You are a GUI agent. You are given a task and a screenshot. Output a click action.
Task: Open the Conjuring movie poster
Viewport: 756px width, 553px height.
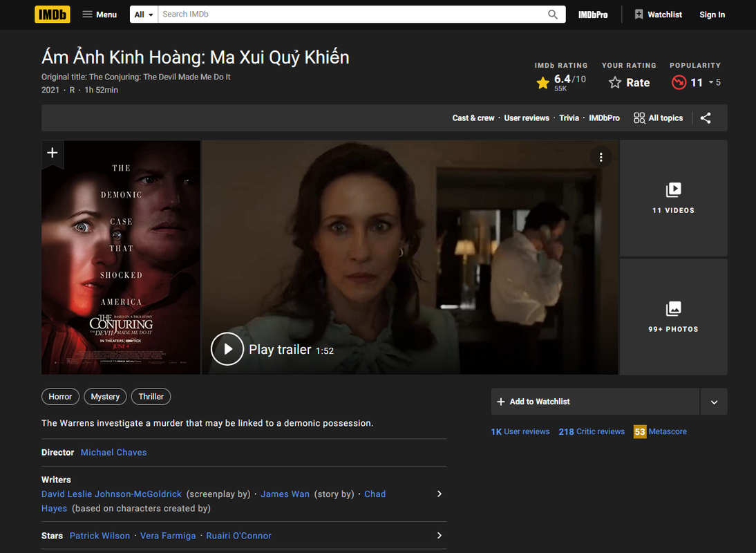point(120,257)
